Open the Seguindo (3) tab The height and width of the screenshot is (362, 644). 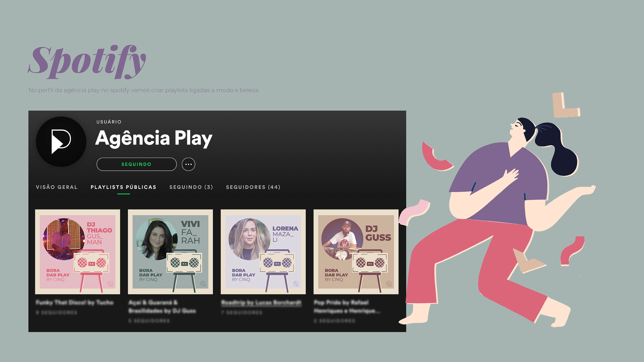[x=191, y=187]
